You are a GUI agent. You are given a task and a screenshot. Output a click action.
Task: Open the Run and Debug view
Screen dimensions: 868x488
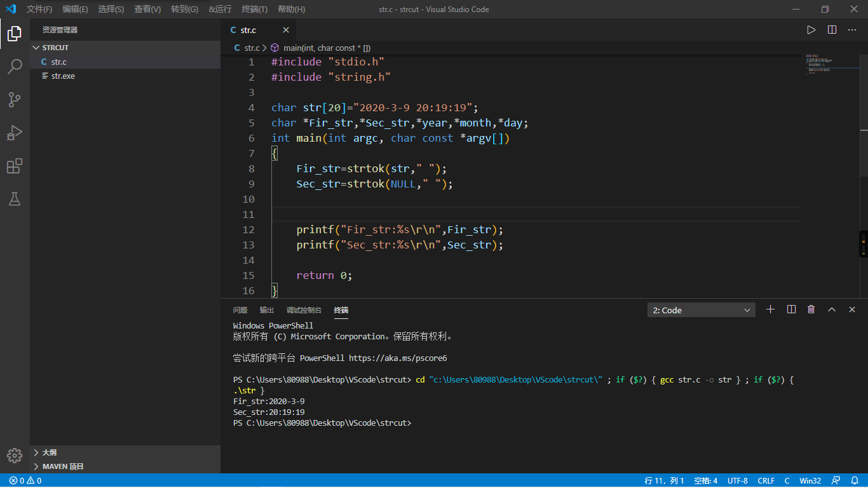tap(15, 133)
